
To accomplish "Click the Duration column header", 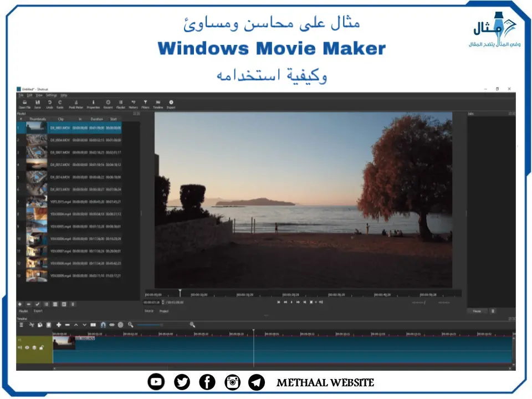I will pyautogui.click(x=96, y=119).
